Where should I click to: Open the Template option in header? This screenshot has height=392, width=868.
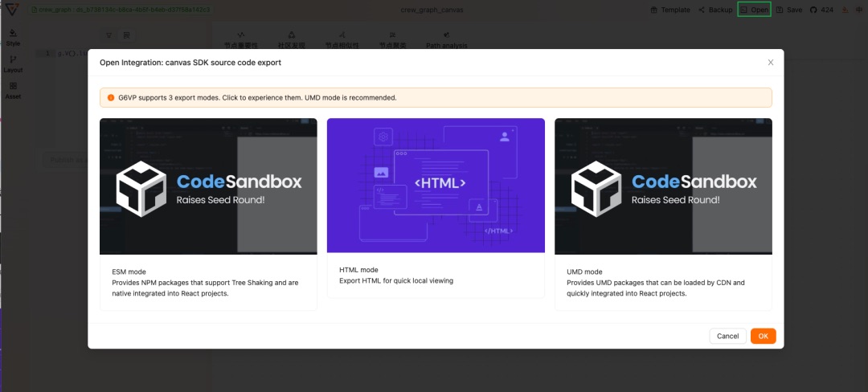pyautogui.click(x=653, y=10)
